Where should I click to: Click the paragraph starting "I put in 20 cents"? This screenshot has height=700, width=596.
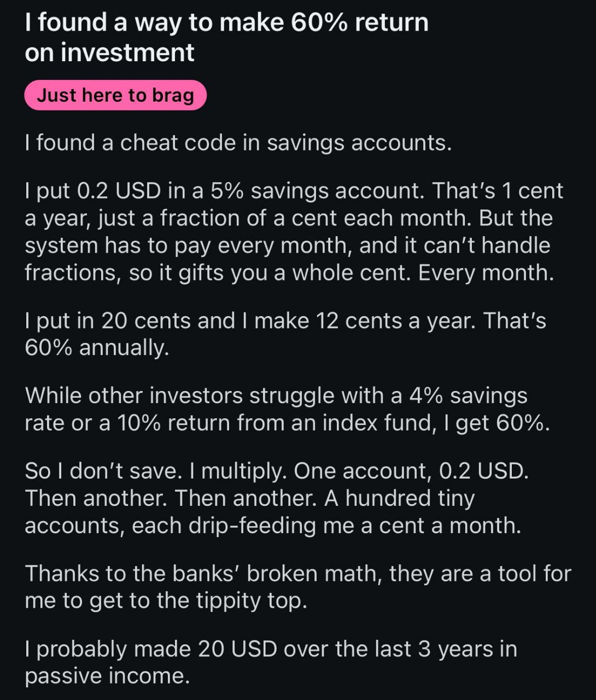tap(284, 334)
